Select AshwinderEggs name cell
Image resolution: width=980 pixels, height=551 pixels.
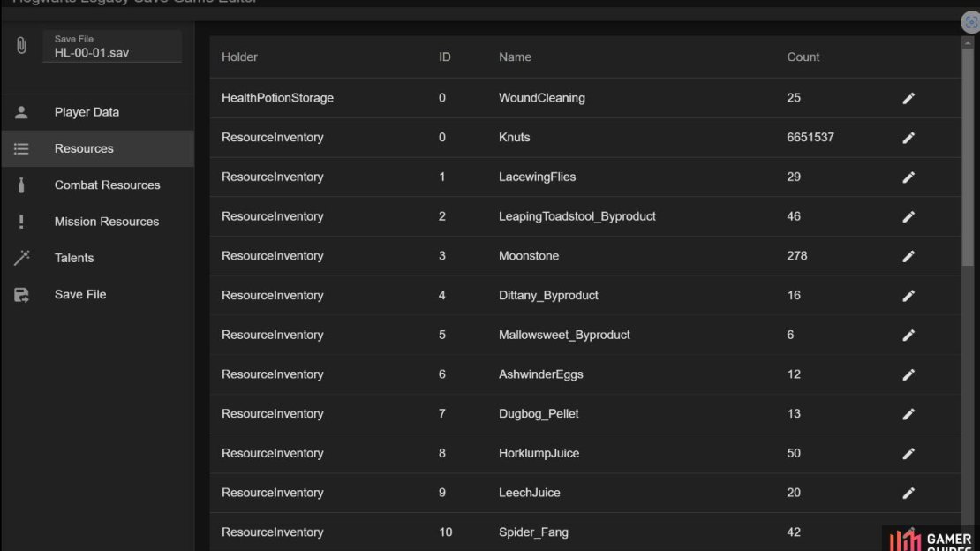(x=540, y=374)
